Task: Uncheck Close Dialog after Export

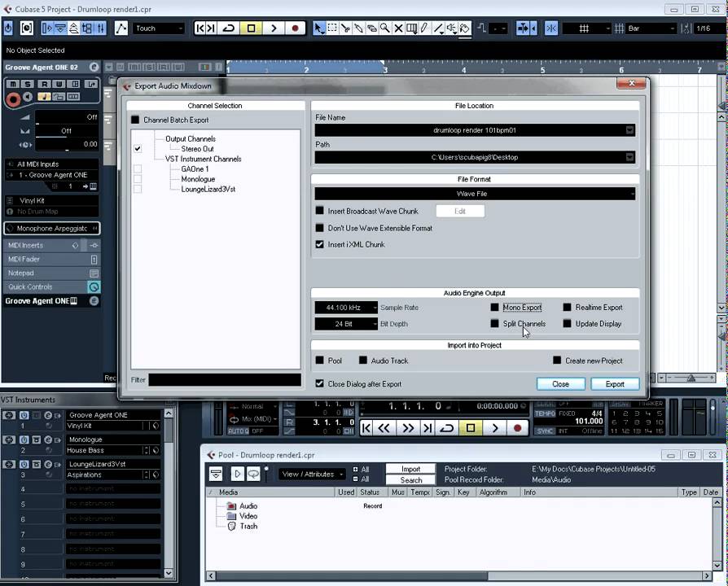Action: coord(319,383)
